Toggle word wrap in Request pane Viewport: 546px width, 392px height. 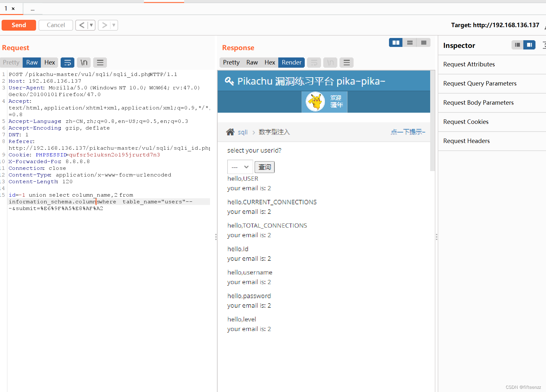[x=67, y=63]
